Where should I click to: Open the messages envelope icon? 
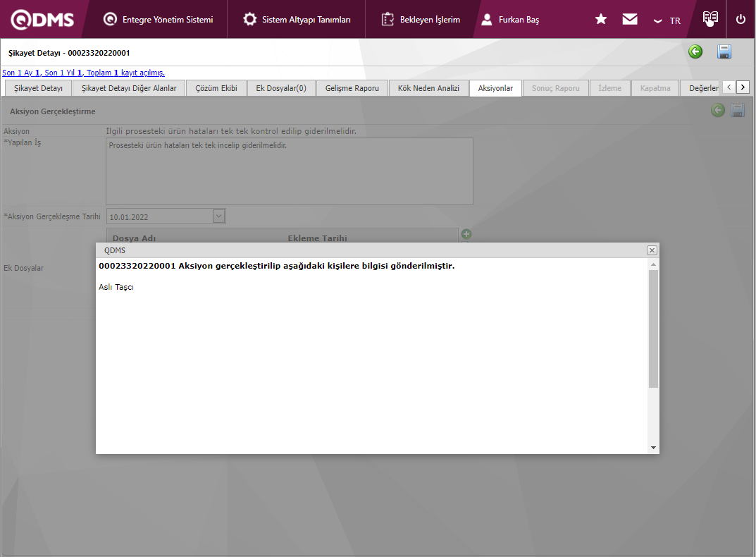[630, 19]
